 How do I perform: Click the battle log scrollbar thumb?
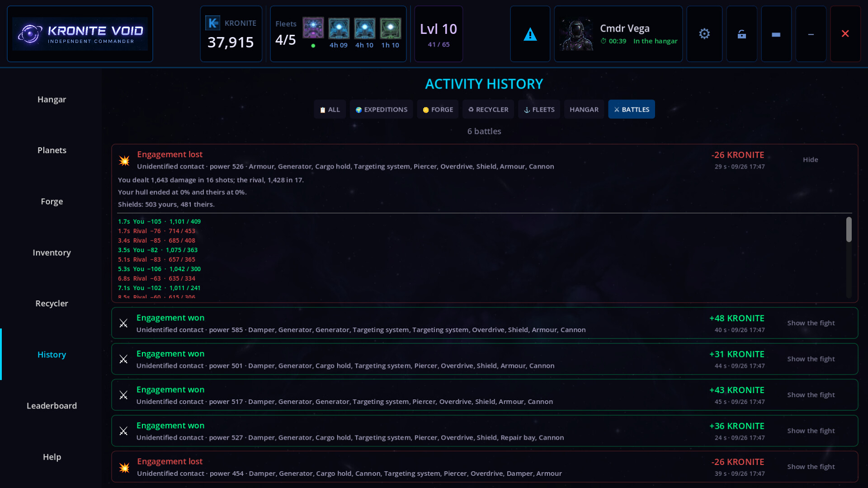(849, 230)
